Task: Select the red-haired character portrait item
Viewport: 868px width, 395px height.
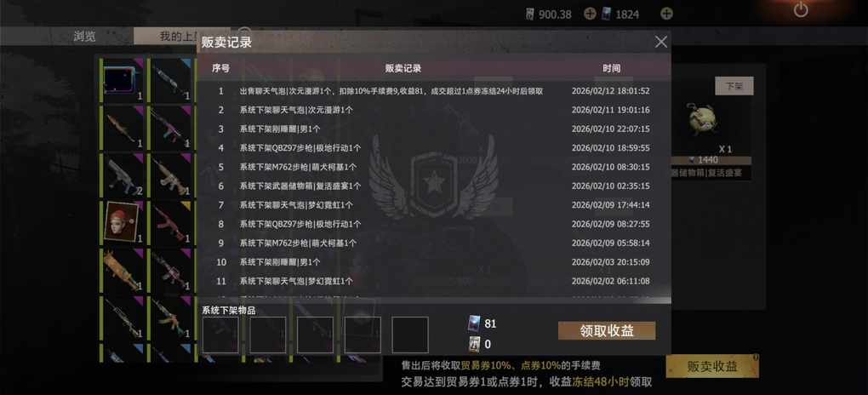Action: (121, 221)
